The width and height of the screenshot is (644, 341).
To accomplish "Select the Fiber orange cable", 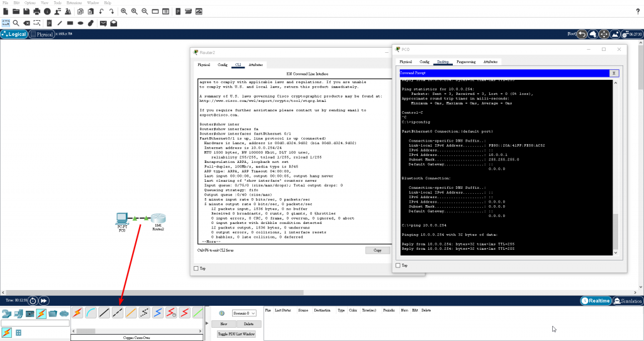I will pyautogui.click(x=131, y=313).
